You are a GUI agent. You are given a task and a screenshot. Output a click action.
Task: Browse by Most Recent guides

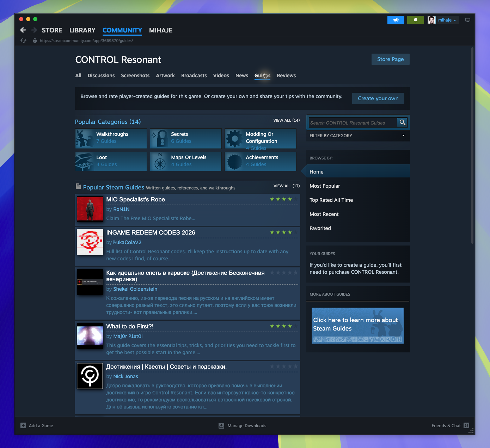click(x=358, y=214)
